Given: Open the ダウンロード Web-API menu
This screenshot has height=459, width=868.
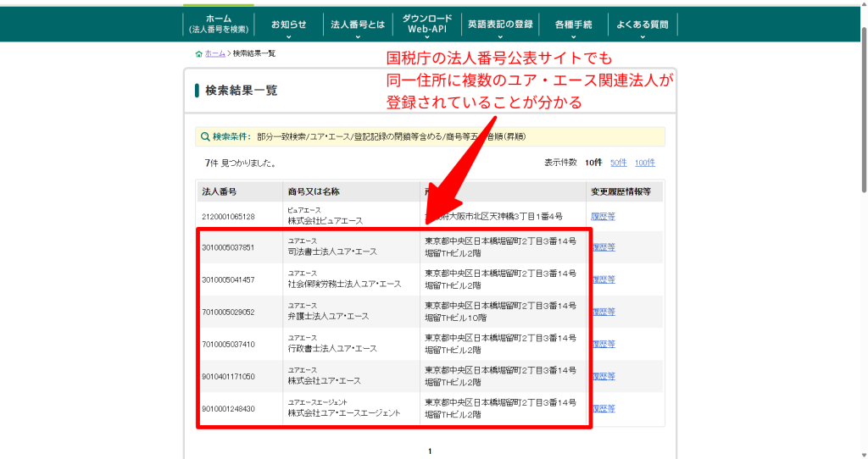Looking at the screenshot, I should click(427, 24).
